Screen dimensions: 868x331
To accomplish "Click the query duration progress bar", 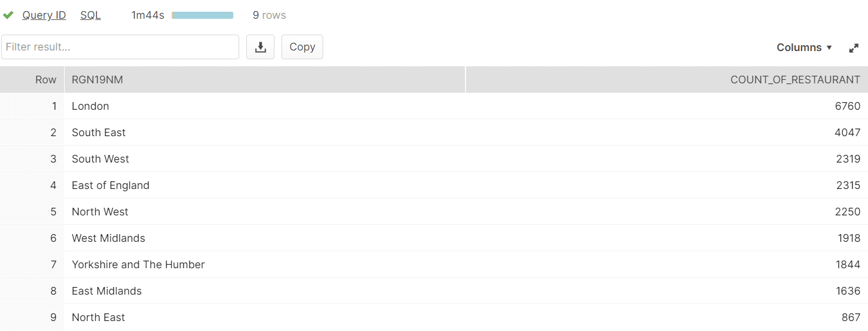I will tap(203, 15).
